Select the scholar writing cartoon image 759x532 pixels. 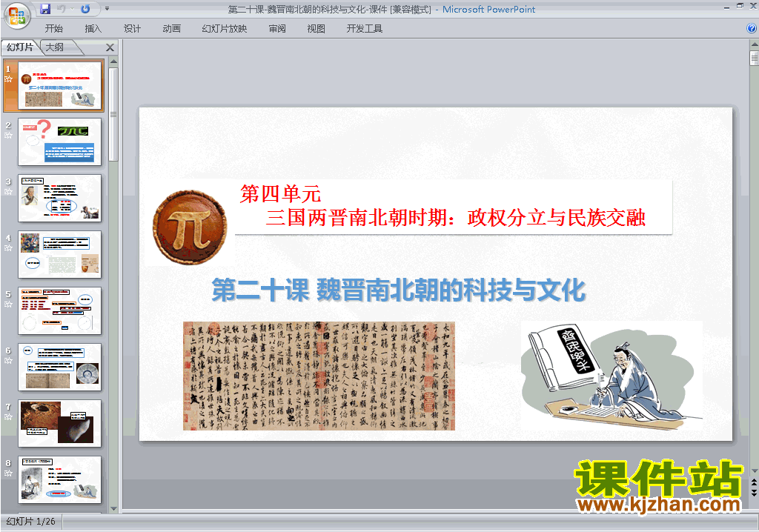tap(611, 376)
